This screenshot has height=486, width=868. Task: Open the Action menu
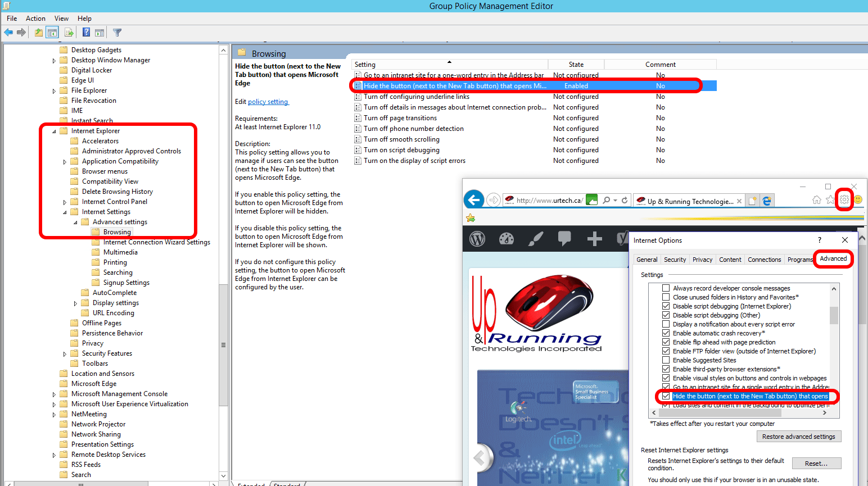[x=35, y=18]
